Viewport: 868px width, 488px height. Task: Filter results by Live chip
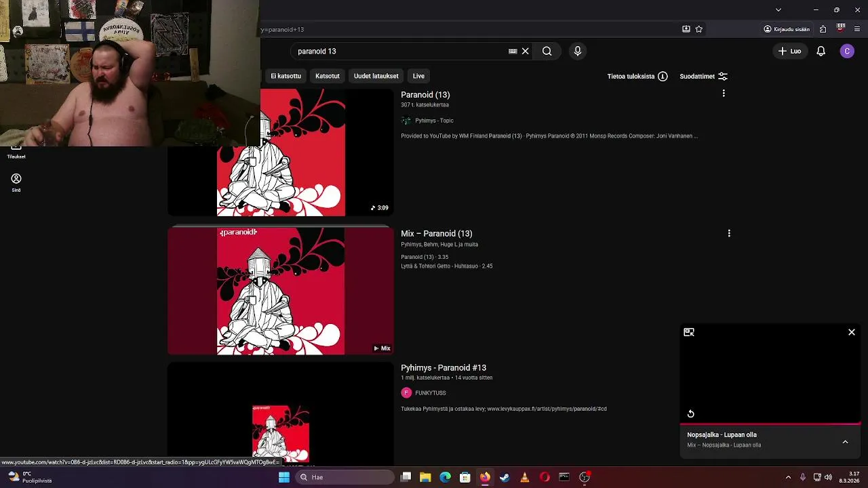click(x=418, y=76)
